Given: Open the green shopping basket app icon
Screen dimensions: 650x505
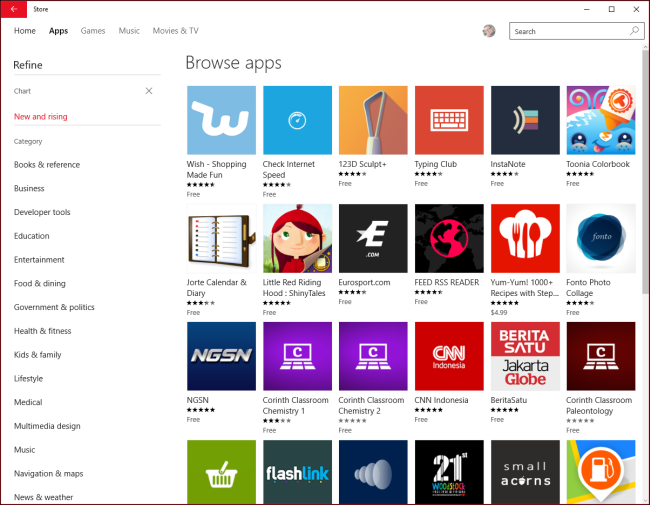Looking at the screenshot, I should click(x=221, y=472).
